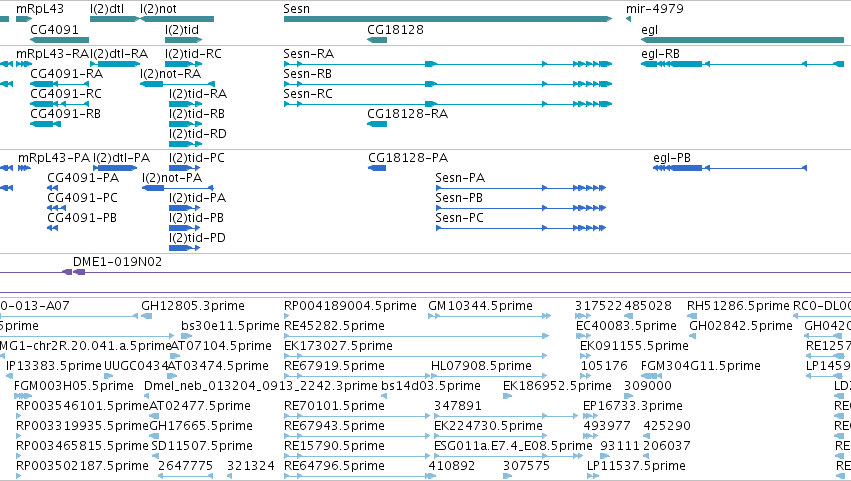Screen dimensions: 851x481
Task: Select protein l(2)tid-PA
Action: tap(198, 198)
